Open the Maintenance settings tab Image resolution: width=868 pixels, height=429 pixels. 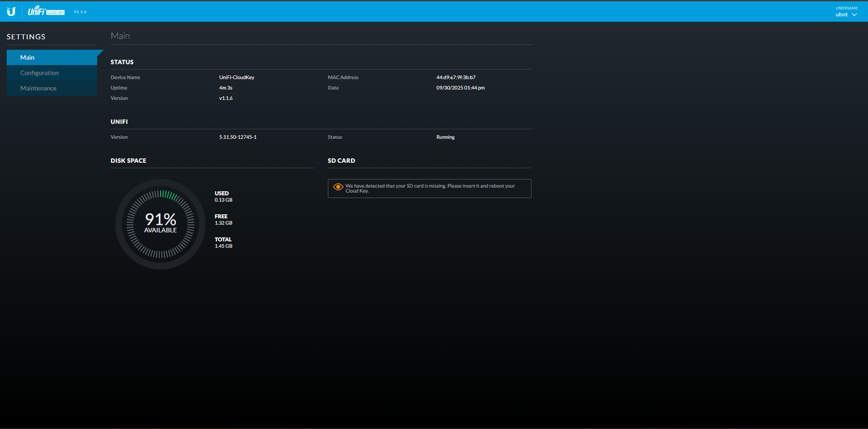tap(52, 88)
